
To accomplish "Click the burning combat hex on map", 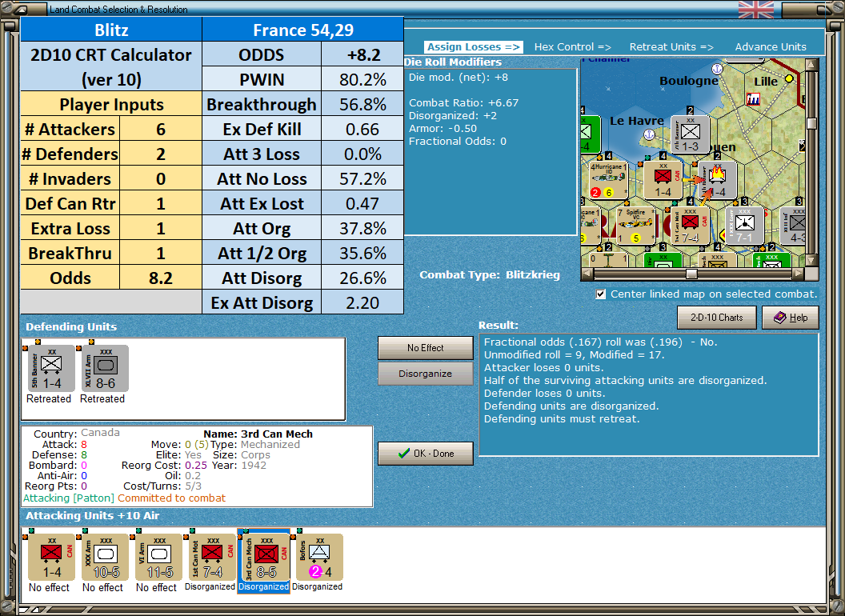I will [x=717, y=179].
